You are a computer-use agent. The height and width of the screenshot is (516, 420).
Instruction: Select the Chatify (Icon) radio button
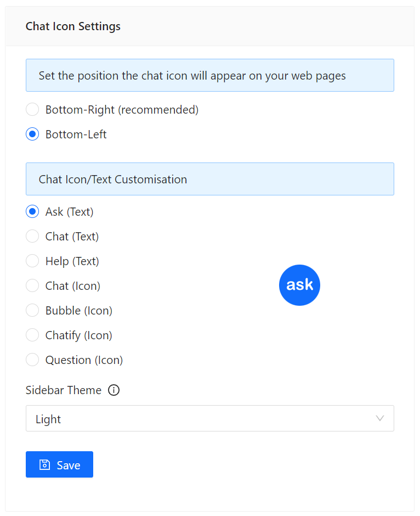(32, 335)
